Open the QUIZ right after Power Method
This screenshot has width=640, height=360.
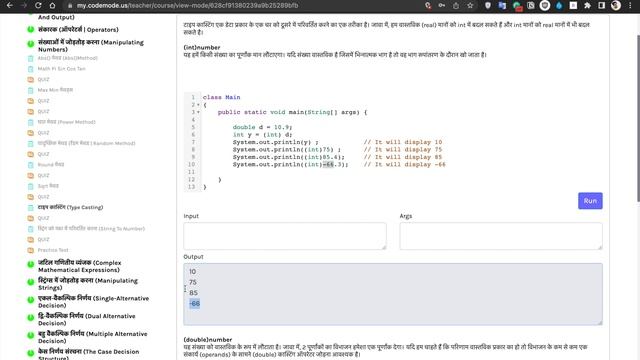click(x=43, y=133)
